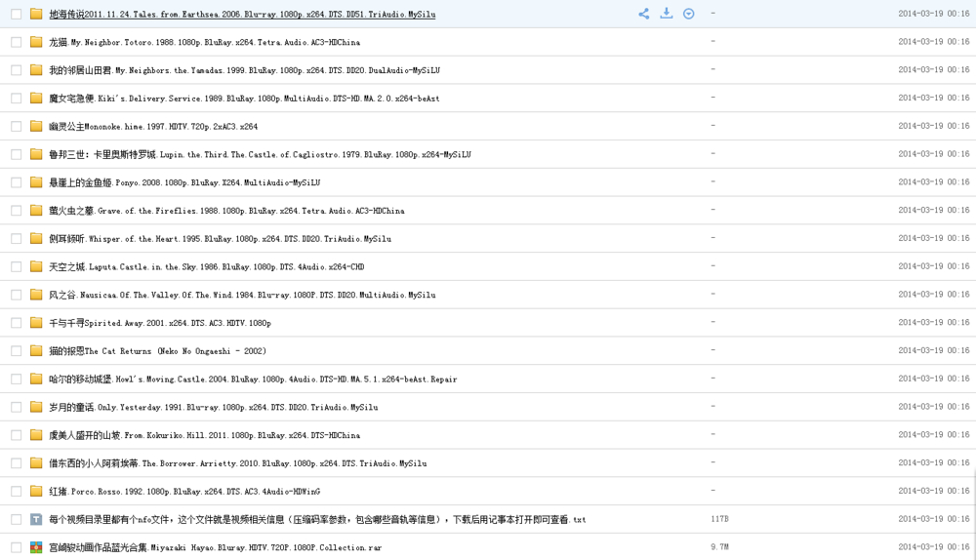
Task: Click the Spirited Away folder icon
Action: coord(36,322)
